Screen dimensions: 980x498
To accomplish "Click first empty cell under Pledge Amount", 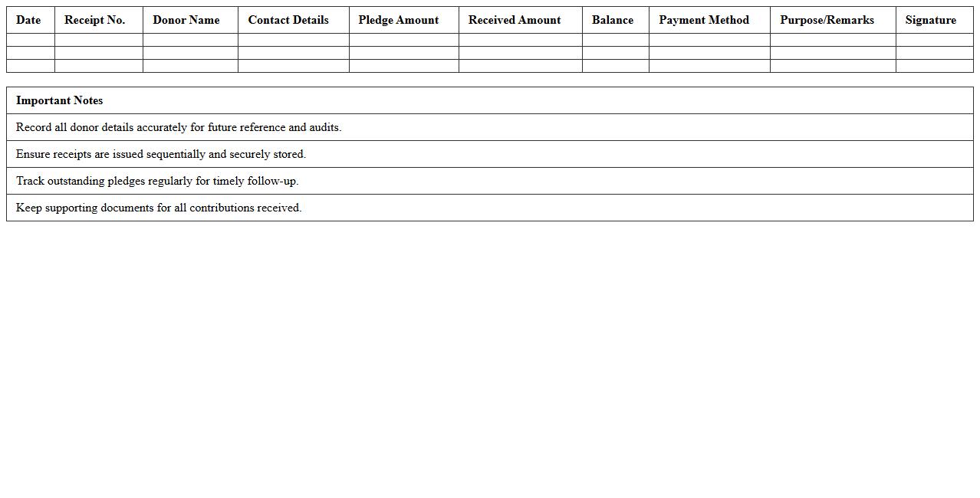I will [403, 40].
